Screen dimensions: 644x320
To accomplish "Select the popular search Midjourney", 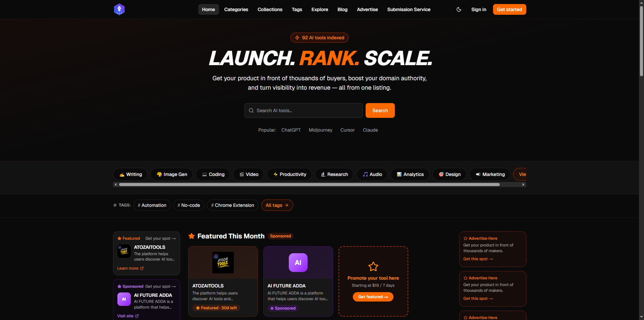I will click(x=320, y=130).
